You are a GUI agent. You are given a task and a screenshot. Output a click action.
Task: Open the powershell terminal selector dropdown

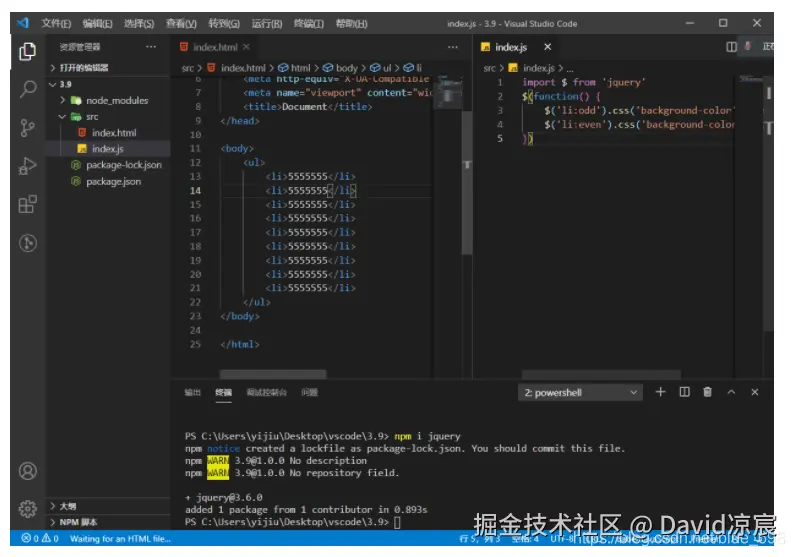pos(581,393)
